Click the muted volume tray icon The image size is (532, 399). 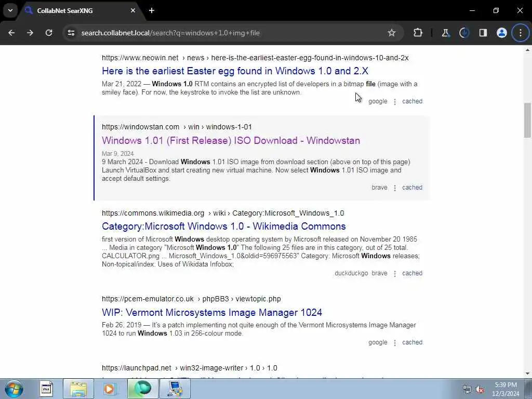coord(480,390)
